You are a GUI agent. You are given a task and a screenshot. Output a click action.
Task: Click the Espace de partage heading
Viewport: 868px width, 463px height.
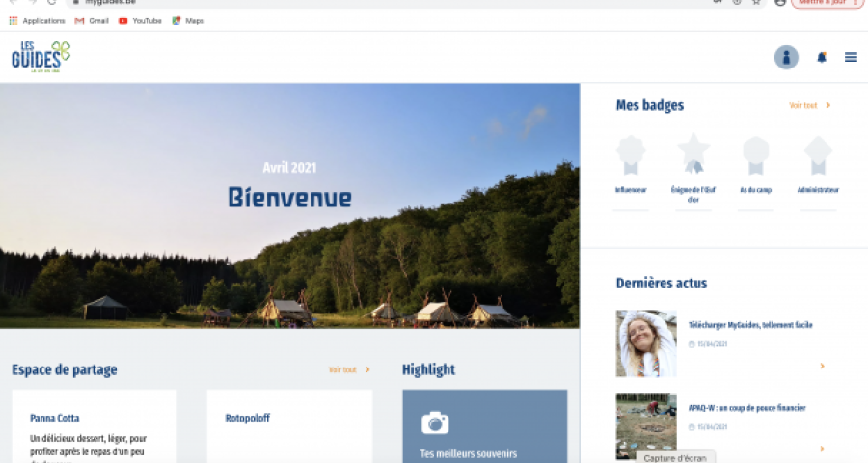[x=65, y=370]
